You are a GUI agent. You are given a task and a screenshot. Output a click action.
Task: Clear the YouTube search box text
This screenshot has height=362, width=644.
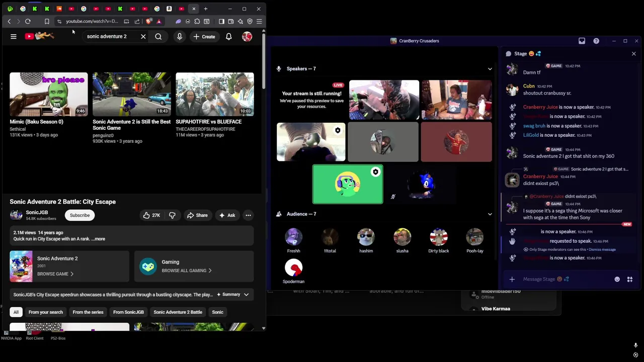click(x=143, y=37)
